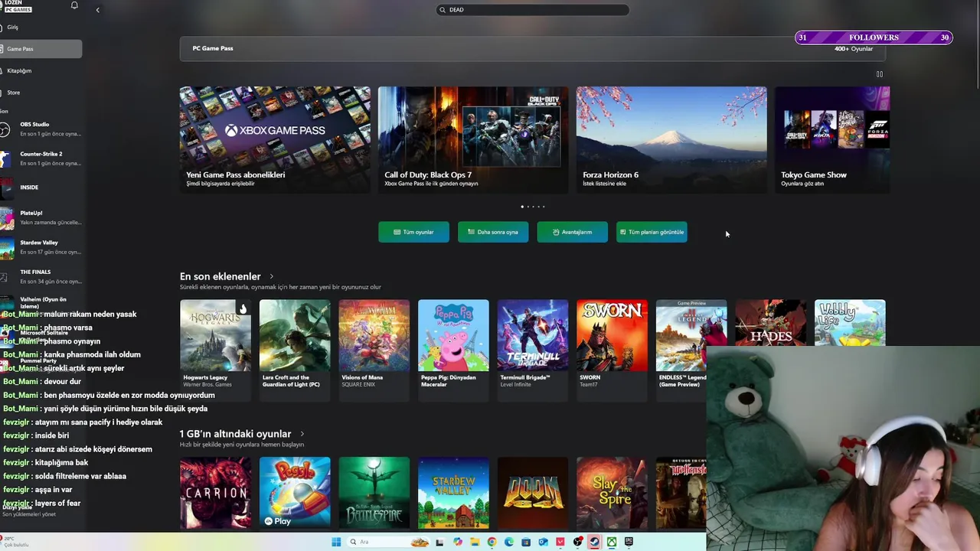Viewport: 980px width, 551px height.
Task: Open Store in the sidebar
Action: (x=41, y=93)
